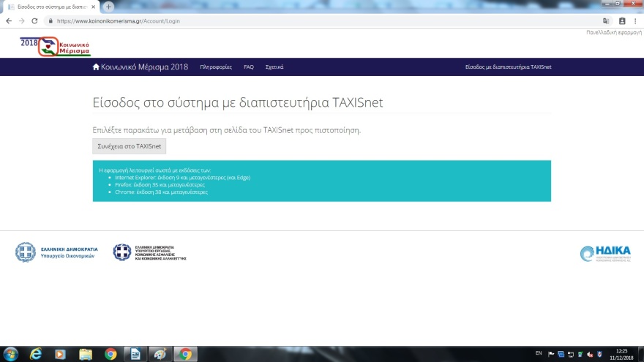Reload the page with the refresh icon
644x362 pixels.
pyautogui.click(x=34, y=20)
